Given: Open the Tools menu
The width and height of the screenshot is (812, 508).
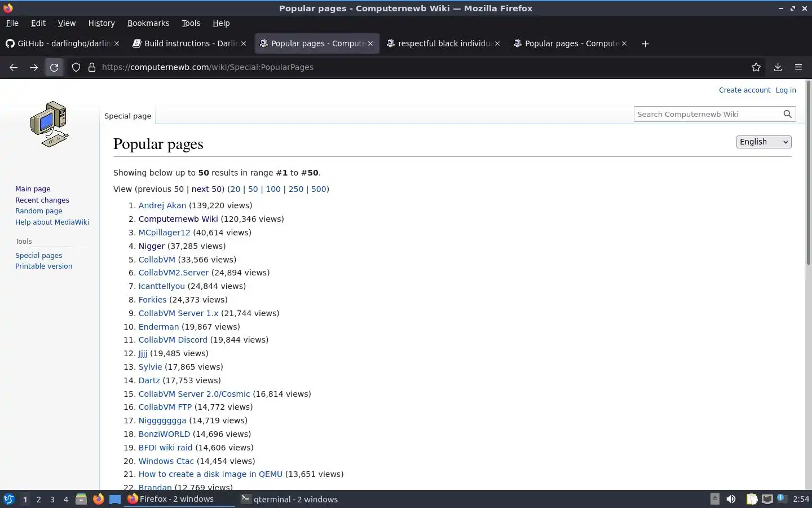Looking at the screenshot, I should tap(191, 23).
